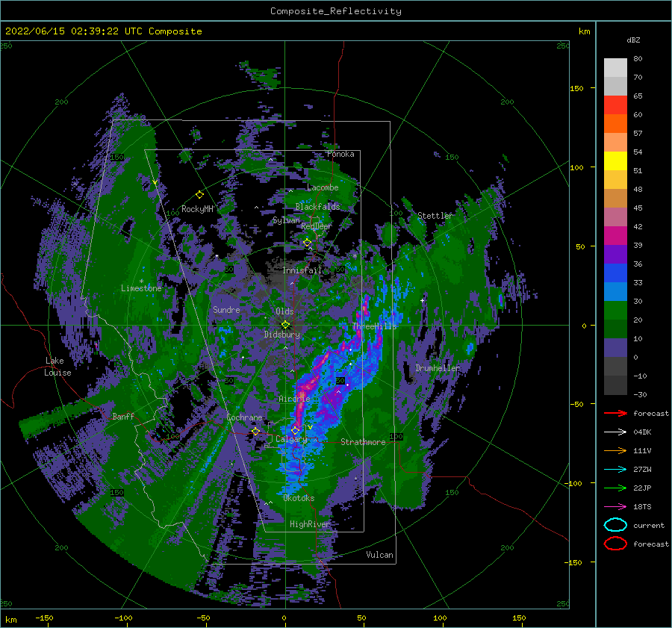Click the cyan current ellipse icon
The height and width of the screenshot is (628, 672).
[615, 525]
